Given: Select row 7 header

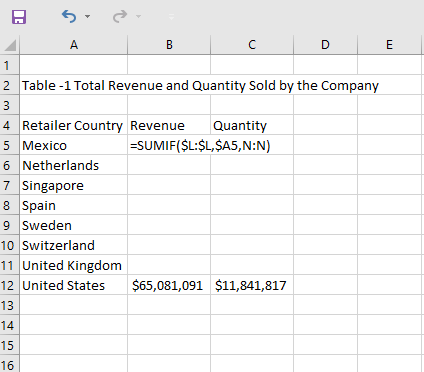Looking at the screenshot, I should pyautogui.click(x=9, y=185).
